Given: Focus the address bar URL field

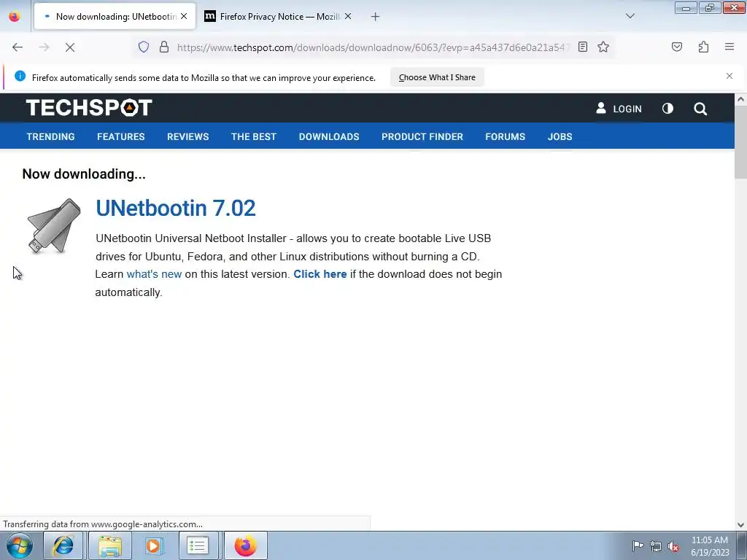Looking at the screenshot, I should pyautogui.click(x=373, y=47).
